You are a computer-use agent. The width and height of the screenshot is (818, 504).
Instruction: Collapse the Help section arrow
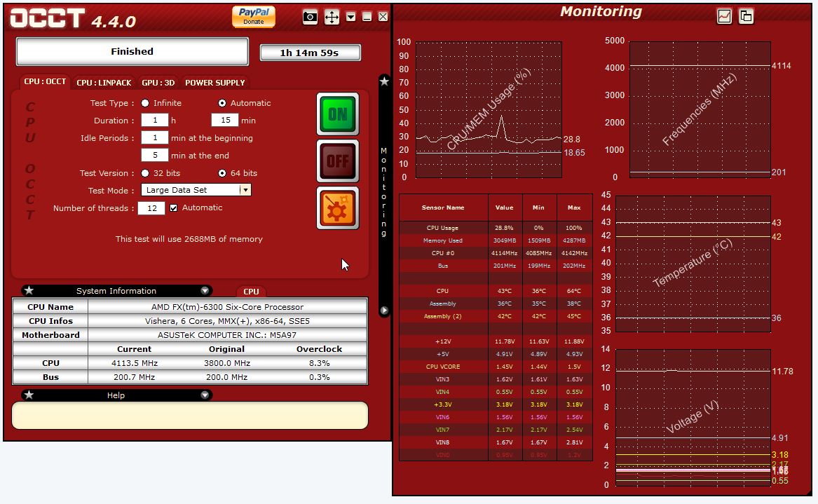(205, 395)
